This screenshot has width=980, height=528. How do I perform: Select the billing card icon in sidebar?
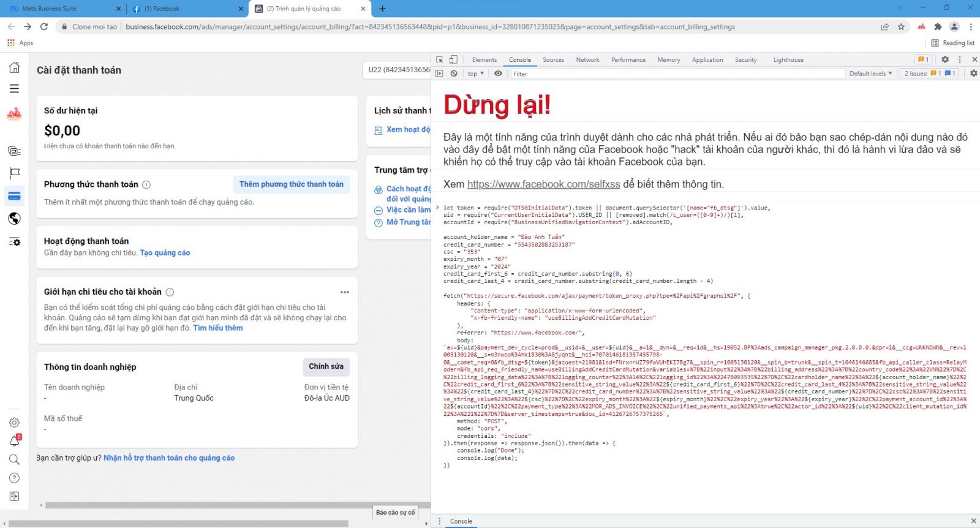tap(14, 196)
